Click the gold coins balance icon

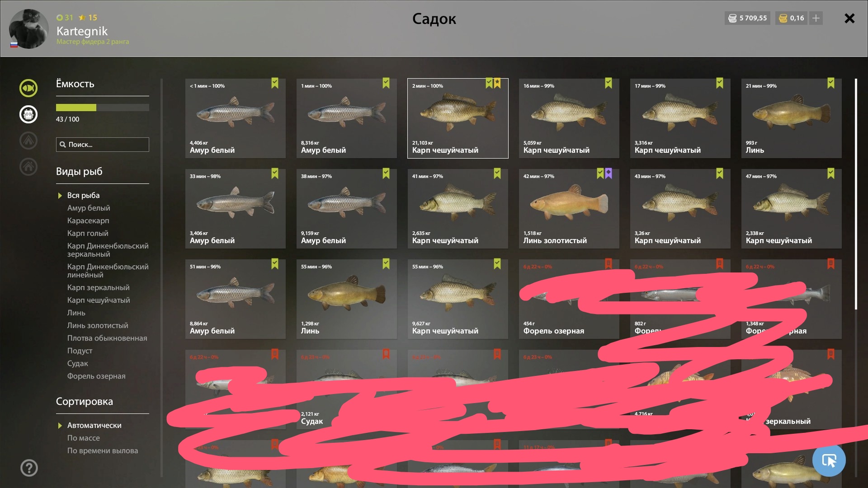coord(783,18)
